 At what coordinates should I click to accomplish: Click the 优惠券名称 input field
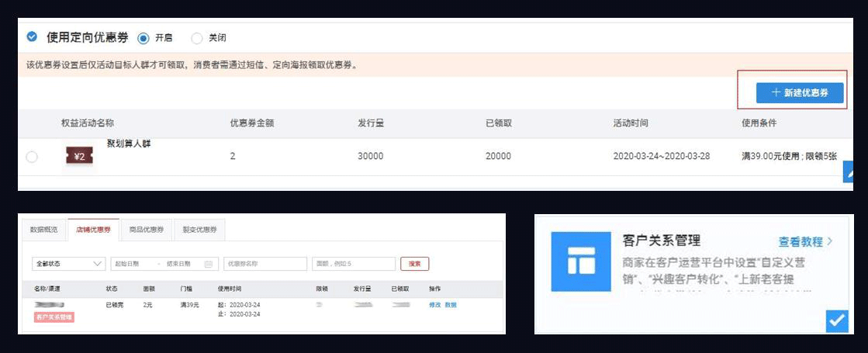265,264
